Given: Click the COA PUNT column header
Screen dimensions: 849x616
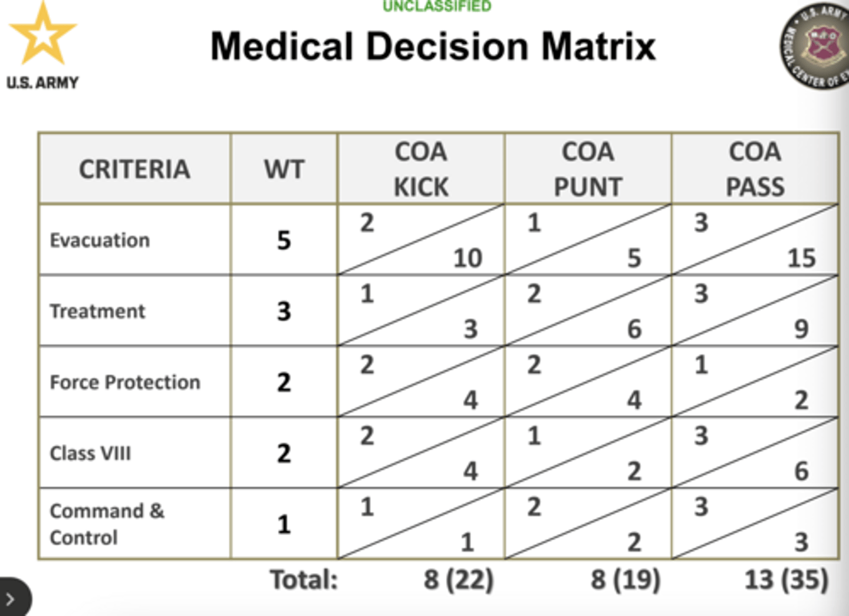Looking at the screenshot, I should [x=588, y=169].
